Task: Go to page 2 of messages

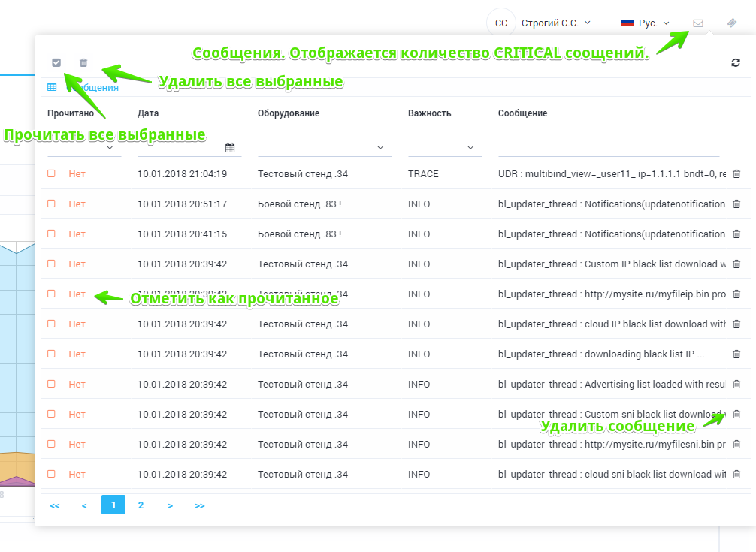Action: pos(141,505)
